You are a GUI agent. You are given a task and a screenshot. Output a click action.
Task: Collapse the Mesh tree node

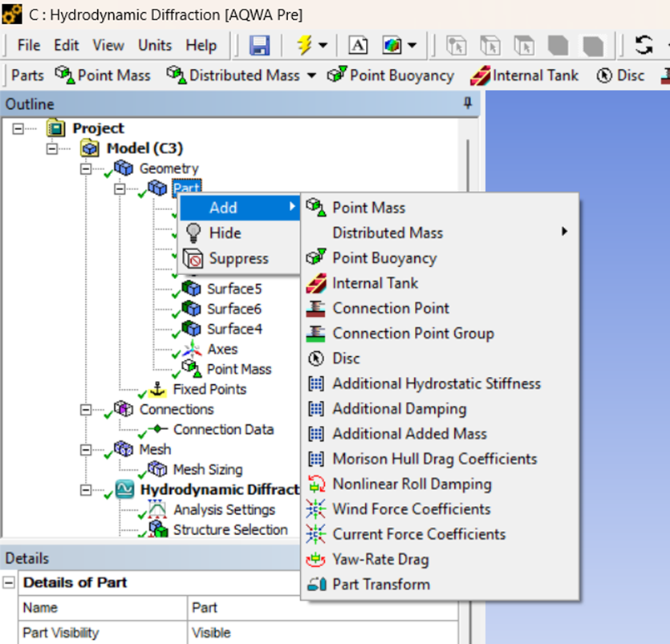pos(86,450)
